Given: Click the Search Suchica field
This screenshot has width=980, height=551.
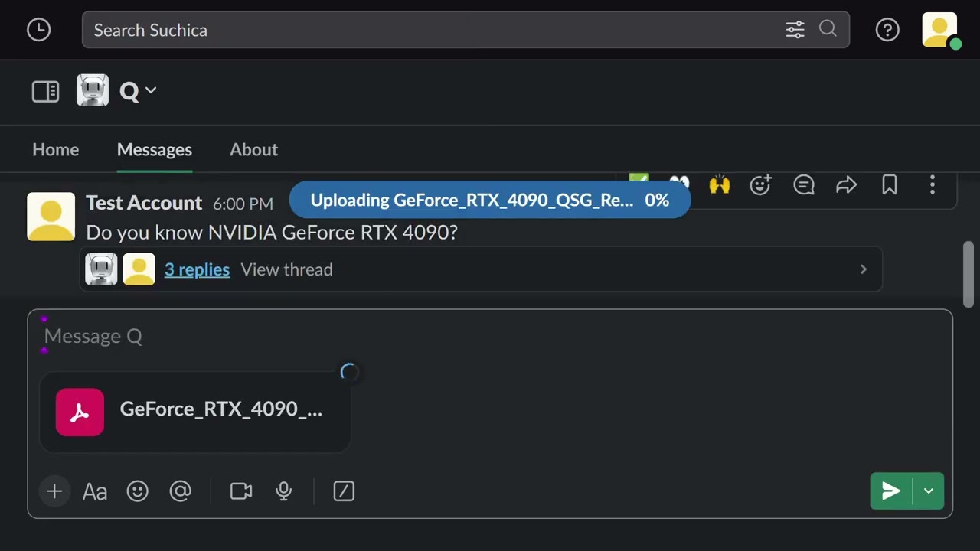Looking at the screenshot, I should [429, 30].
